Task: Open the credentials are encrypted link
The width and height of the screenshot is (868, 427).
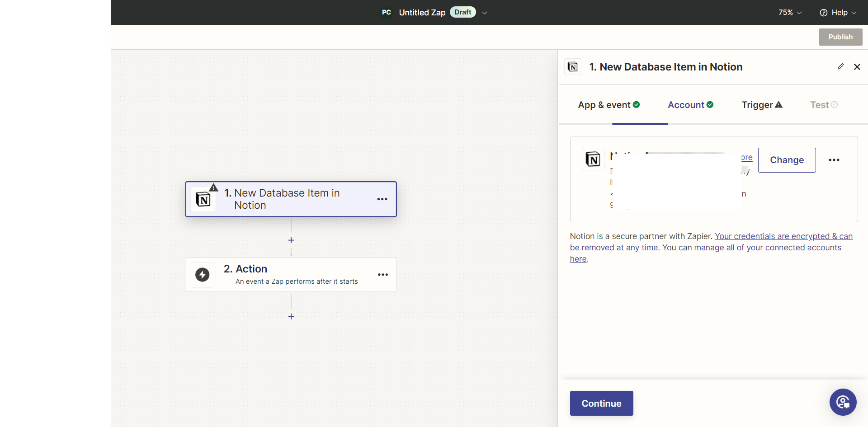Action: (x=711, y=242)
